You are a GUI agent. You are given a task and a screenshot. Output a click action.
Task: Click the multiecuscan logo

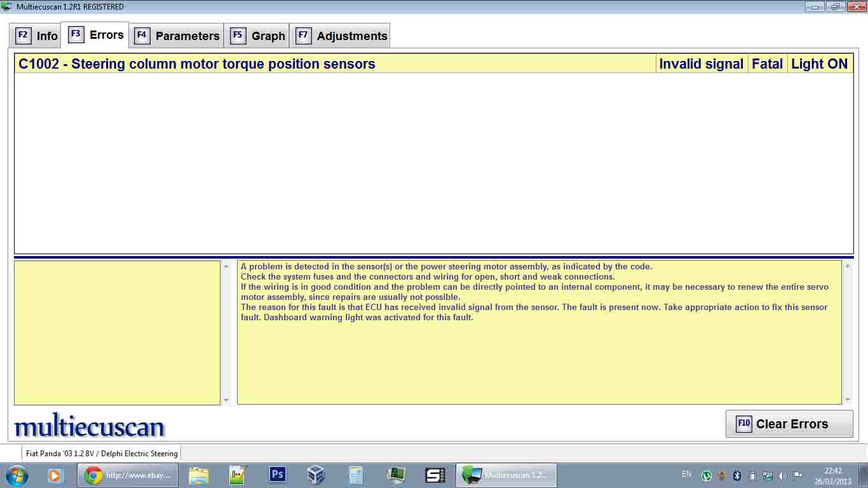(90, 426)
